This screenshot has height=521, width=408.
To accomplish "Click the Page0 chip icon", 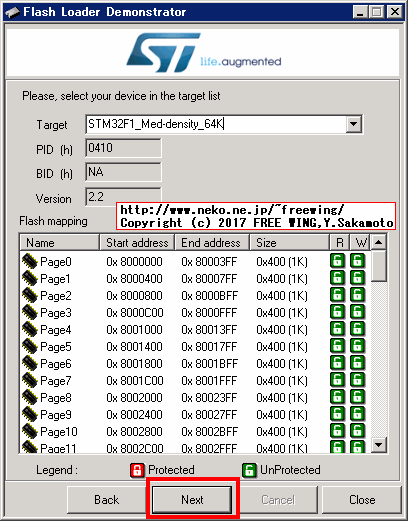I will 29,261.
